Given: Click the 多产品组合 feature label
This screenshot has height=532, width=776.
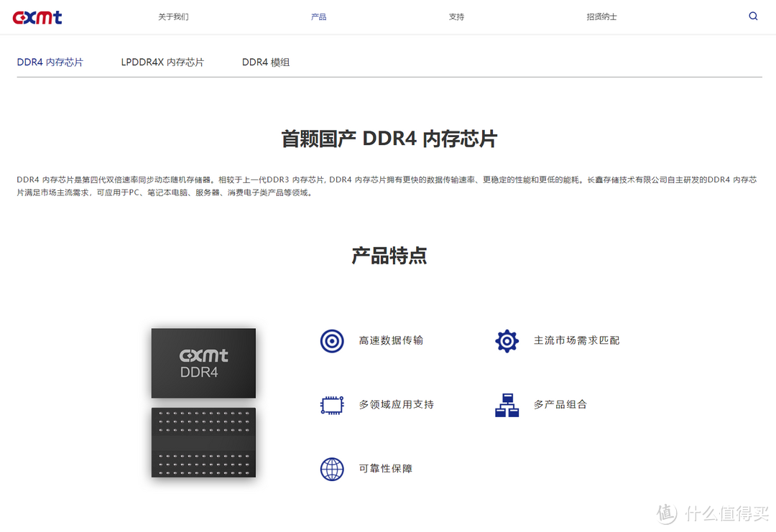Looking at the screenshot, I should click(560, 404).
